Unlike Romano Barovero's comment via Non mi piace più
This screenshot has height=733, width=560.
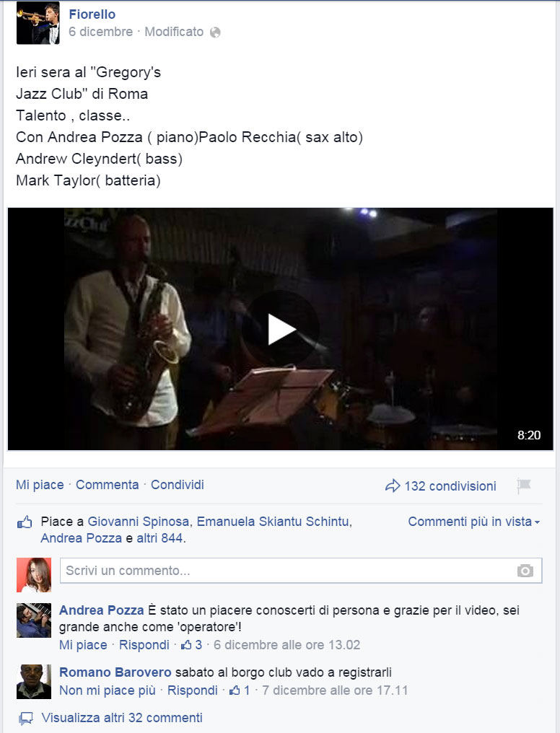point(108,690)
